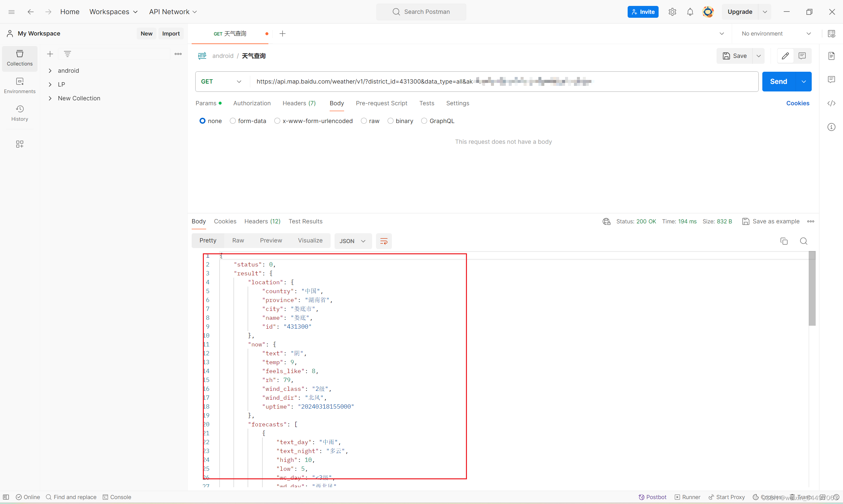Toggle word wrap in the response viewer
The width and height of the screenshot is (843, 504).
click(384, 241)
